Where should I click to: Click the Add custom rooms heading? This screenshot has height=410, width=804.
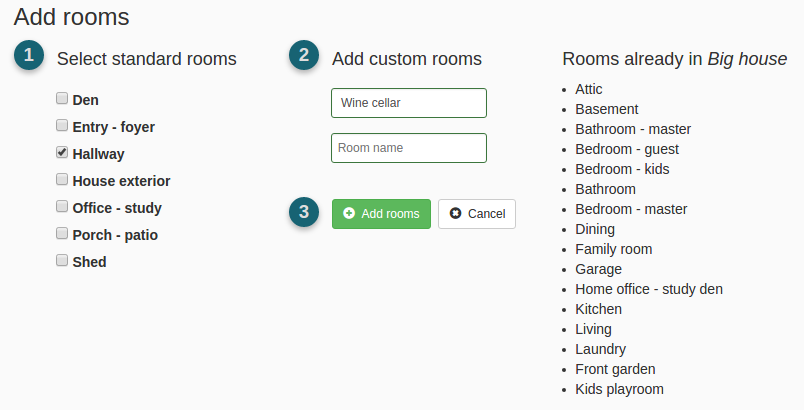pos(407,59)
